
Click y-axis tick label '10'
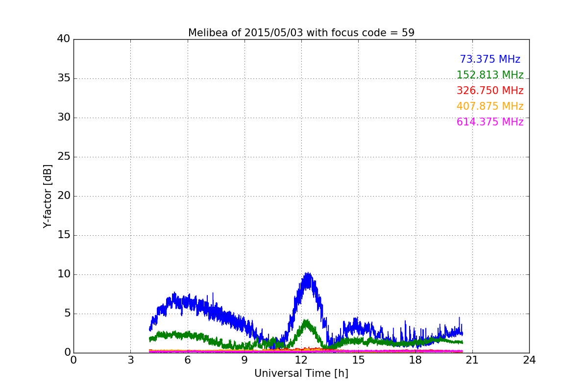(x=64, y=274)
